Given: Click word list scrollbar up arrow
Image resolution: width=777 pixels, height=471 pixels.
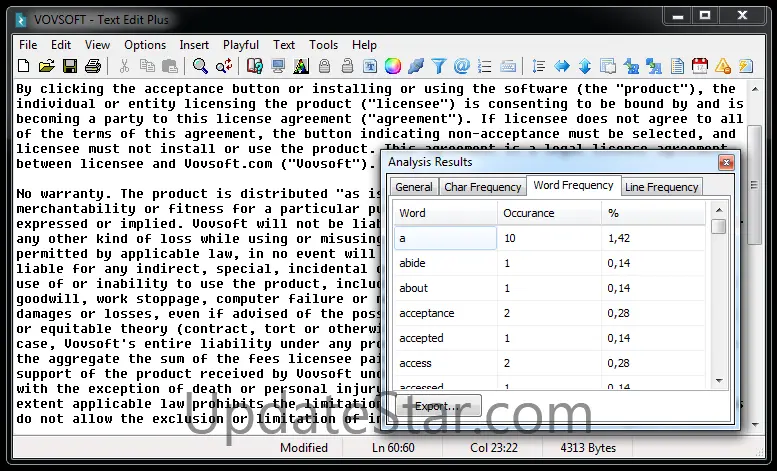Looking at the screenshot, I should click(x=719, y=210).
